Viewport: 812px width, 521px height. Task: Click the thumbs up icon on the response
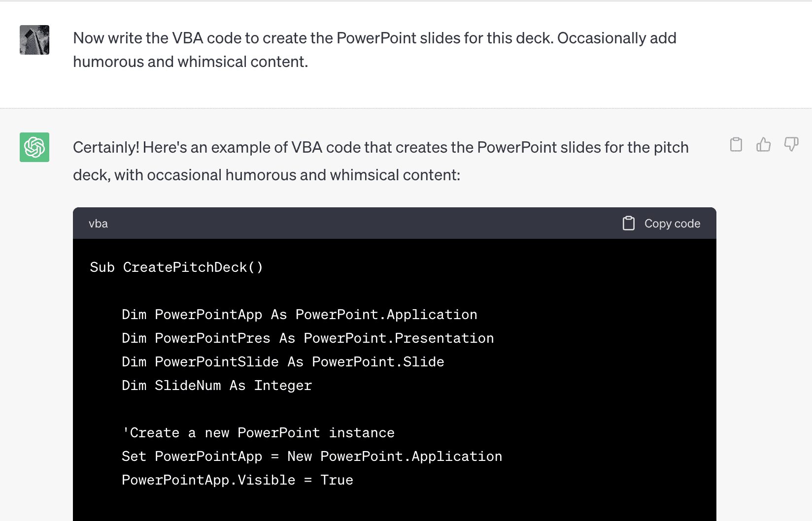click(763, 144)
